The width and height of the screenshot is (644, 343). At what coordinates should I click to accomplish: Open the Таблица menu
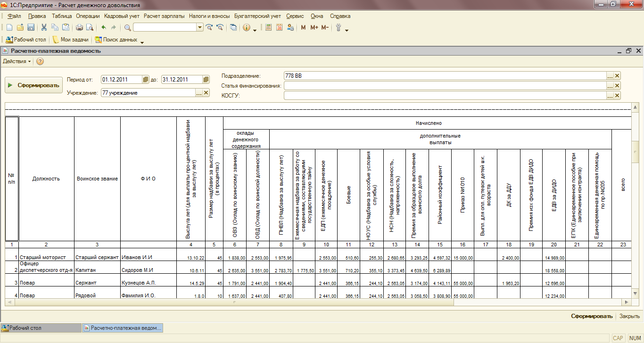click(x=62, y=16)
